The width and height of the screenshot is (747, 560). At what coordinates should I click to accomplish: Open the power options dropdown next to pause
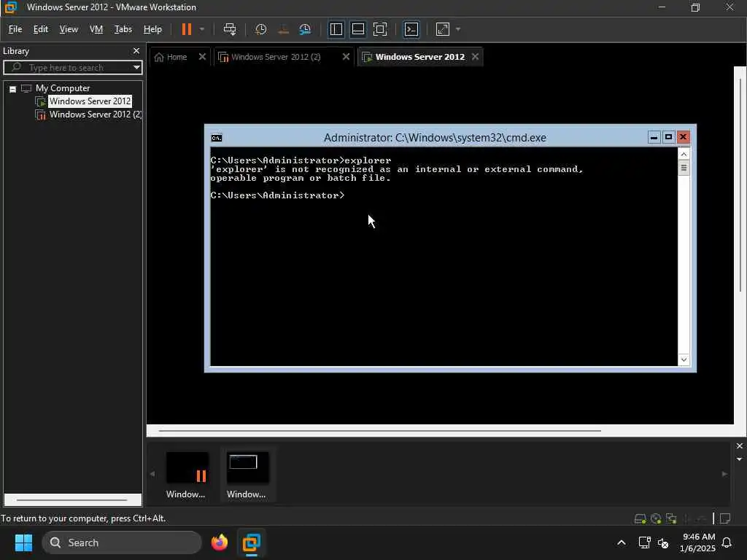[x=202, y=29]
